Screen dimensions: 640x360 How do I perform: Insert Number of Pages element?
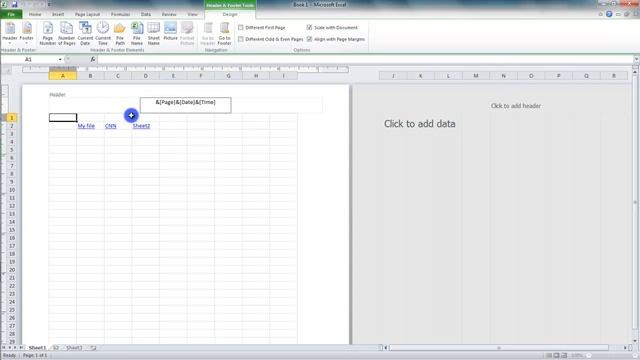point(67,33)
